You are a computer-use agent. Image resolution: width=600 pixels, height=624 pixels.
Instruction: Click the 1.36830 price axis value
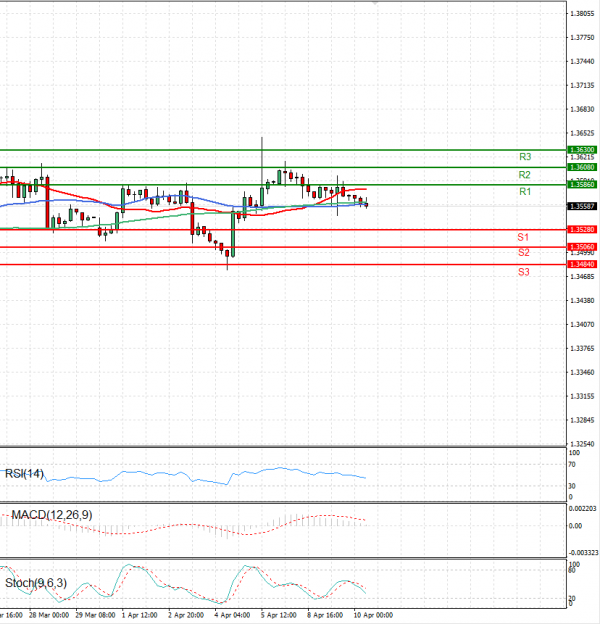[582, 109]
